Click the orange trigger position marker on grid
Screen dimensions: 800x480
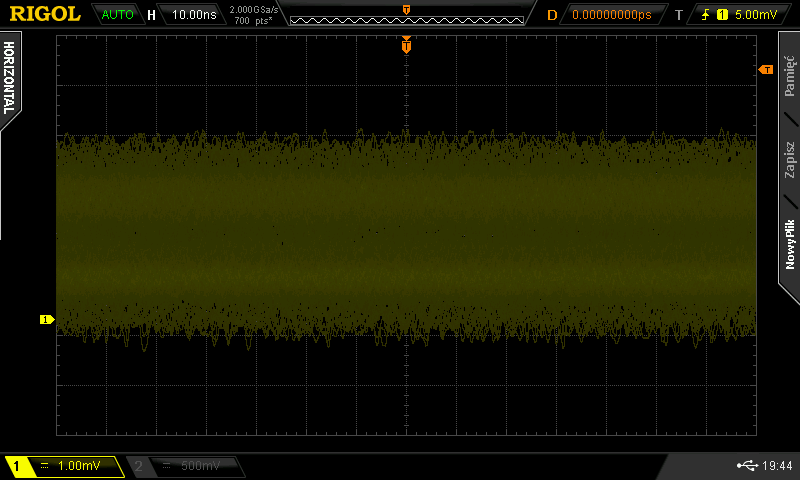[406, 45]
